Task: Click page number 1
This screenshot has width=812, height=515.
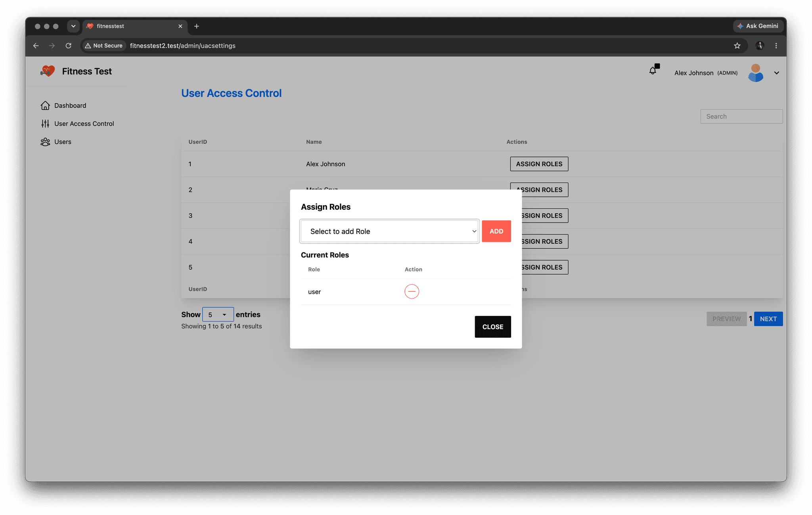Action: coord(750,319)
